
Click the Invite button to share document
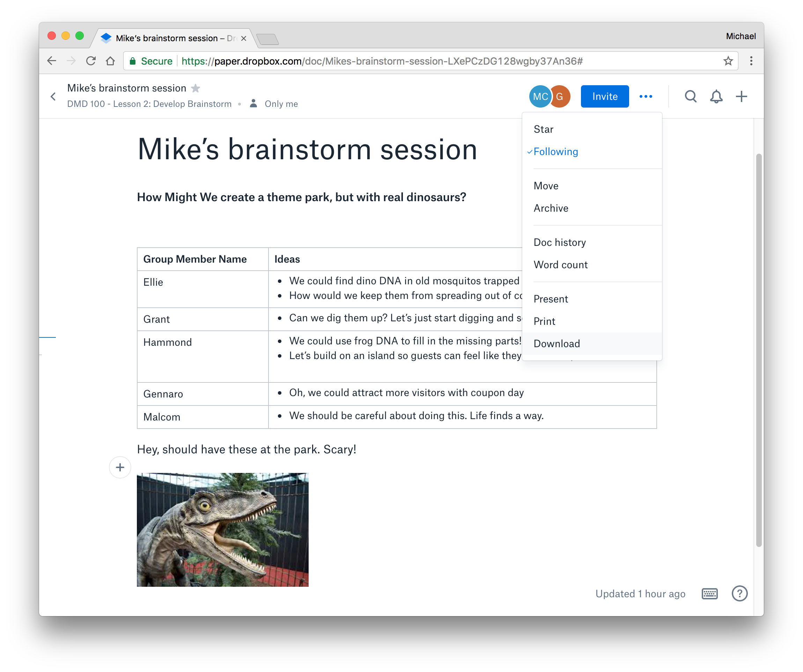604,96
